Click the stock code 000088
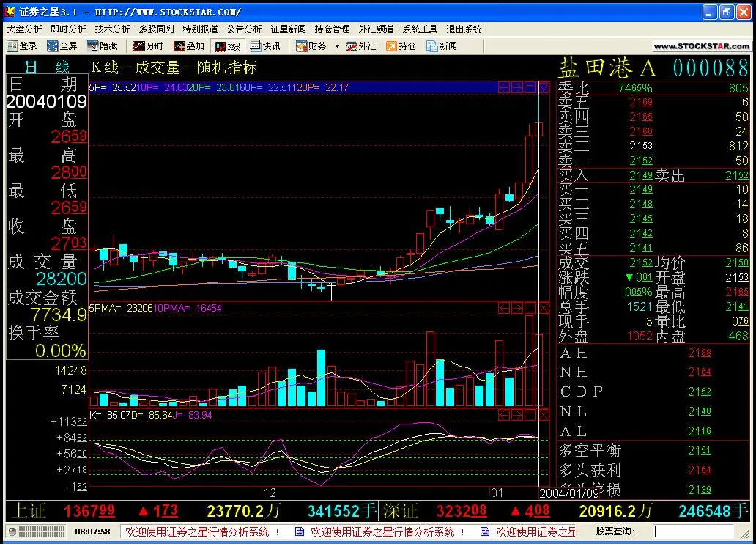This screenshot has width=756, height=544. tap(711, 67)
